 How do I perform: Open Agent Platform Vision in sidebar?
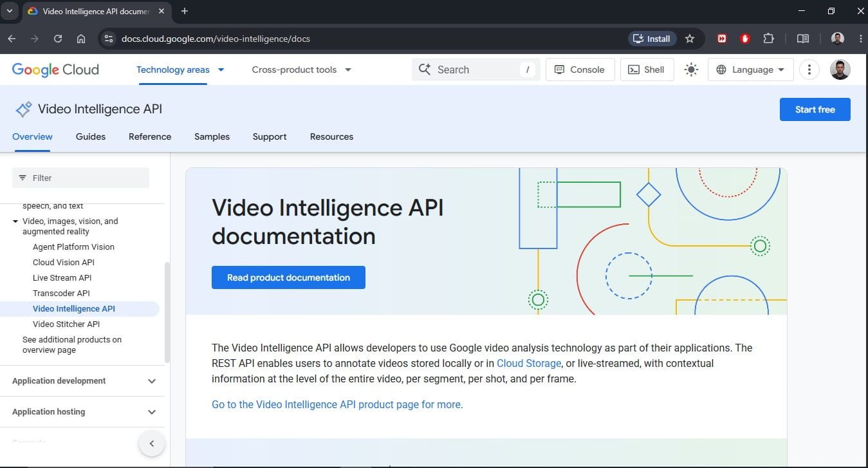click(x=73, y=247)
